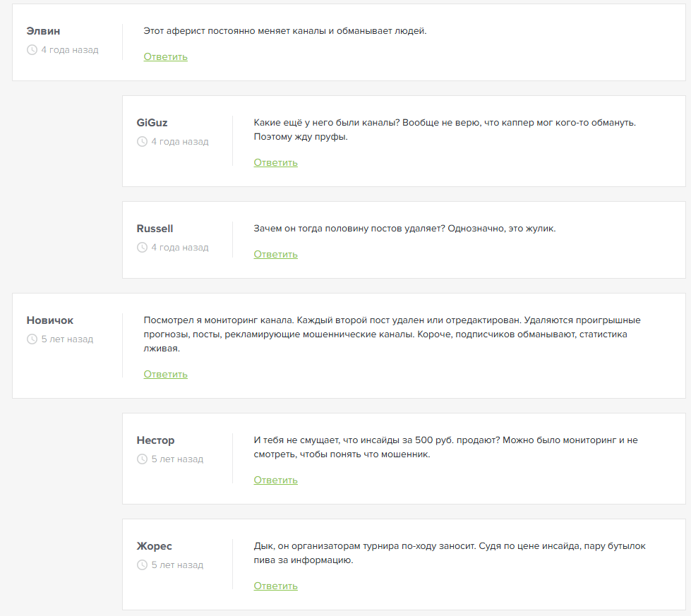Reply to Новичок's comment via Ответить

(166, 374)
